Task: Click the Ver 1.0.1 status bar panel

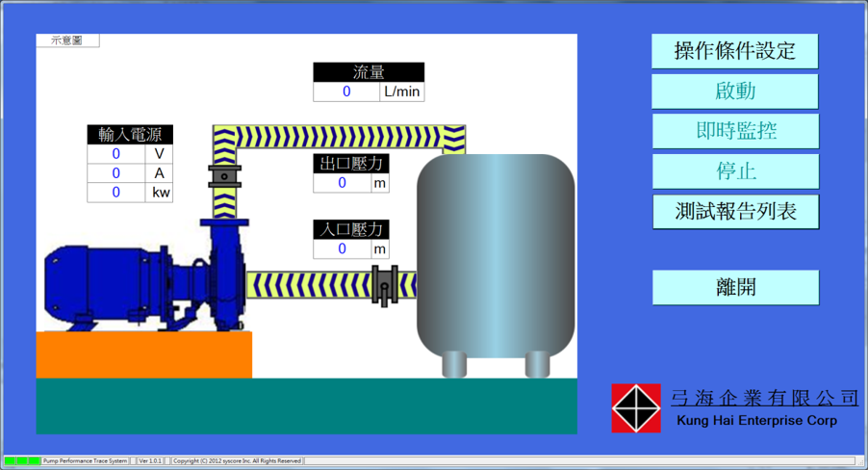Action: (151, 461)
